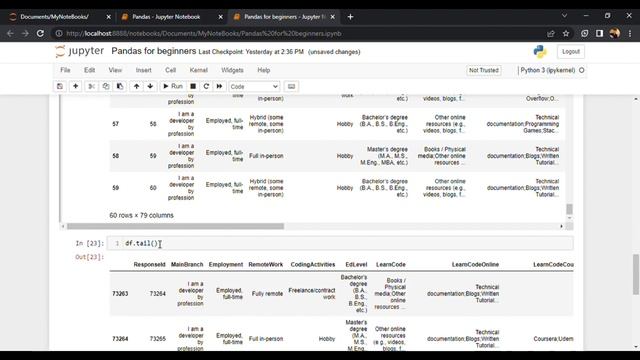Viewport: 640px width, 360px height.
Task: Click the browser address bar URL
Action: tap(204, 33)
